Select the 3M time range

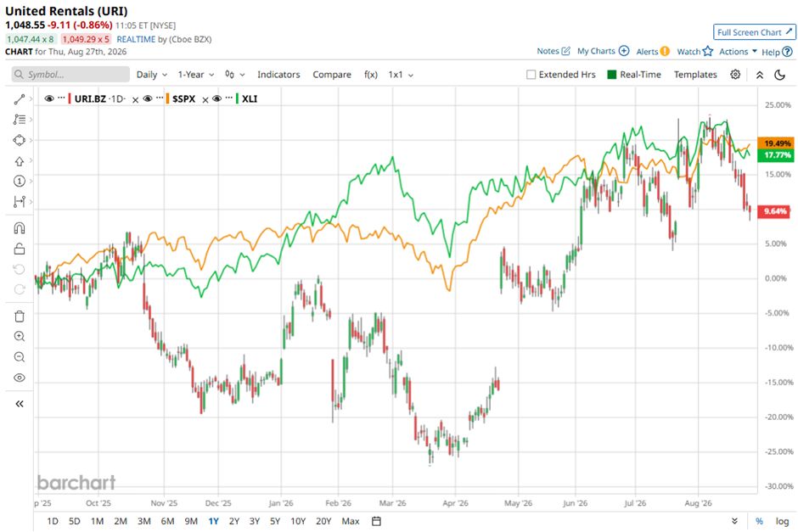(144, 521)
